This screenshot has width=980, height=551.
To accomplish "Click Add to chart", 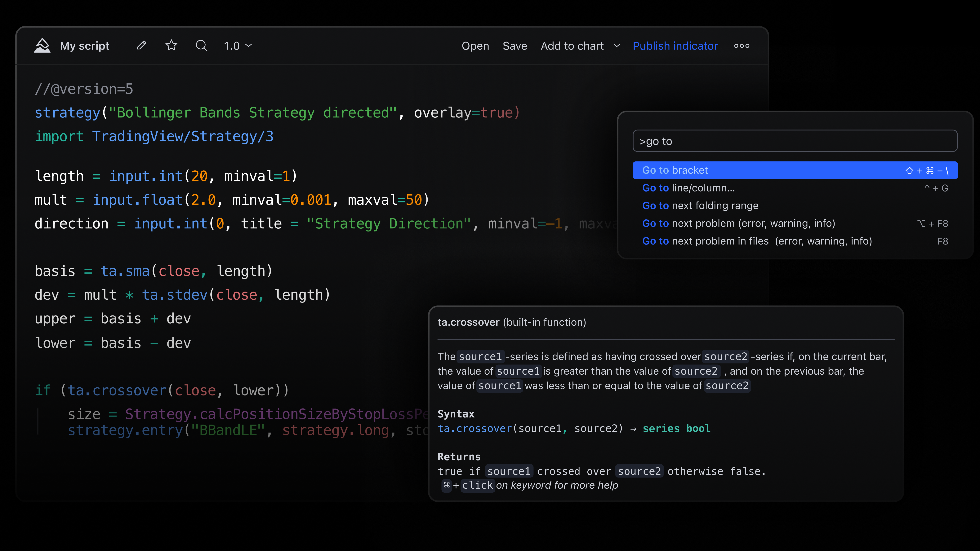I will (x=572, y=46).
